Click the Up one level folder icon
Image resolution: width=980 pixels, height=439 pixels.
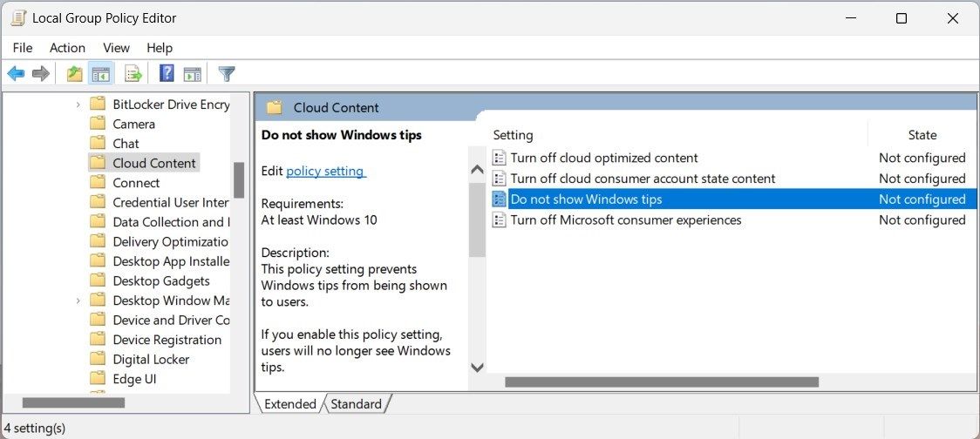[75, 74]
